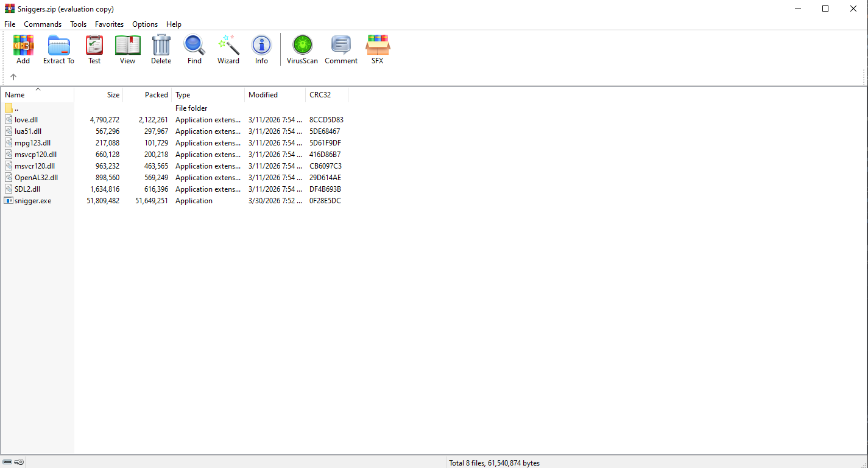Click the Extract To toolbar icon
Viewport: 868px width, 468px height.
point(58,45)
